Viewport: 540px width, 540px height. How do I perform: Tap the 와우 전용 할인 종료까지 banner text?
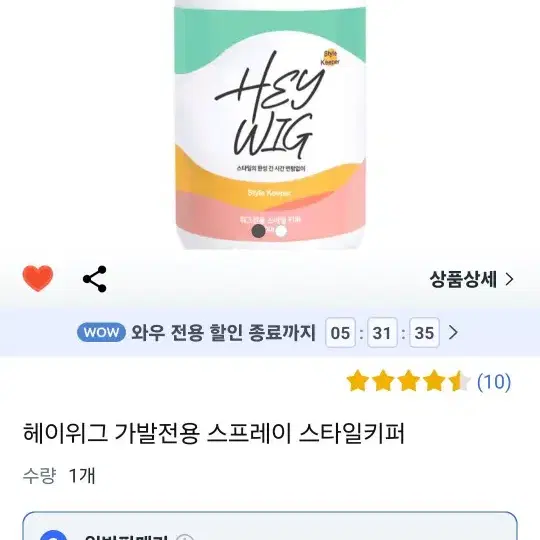pyautogui.click(x=223, y=333)
